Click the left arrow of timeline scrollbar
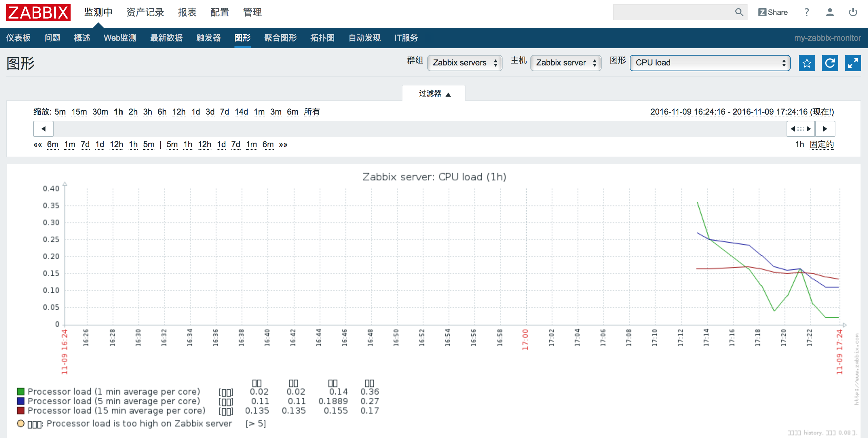The image size is (868, 438). pos(43,129)
